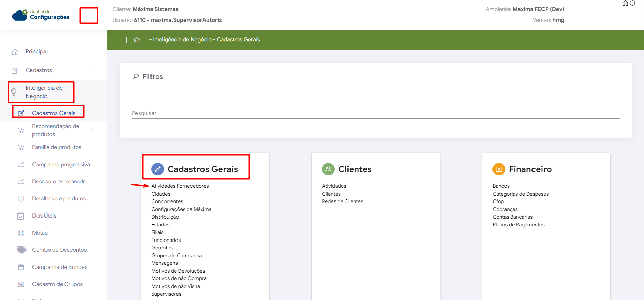Expand the Cadastros sidebar menu chevron
Screen dimensions: 644x300
[92, 70]
